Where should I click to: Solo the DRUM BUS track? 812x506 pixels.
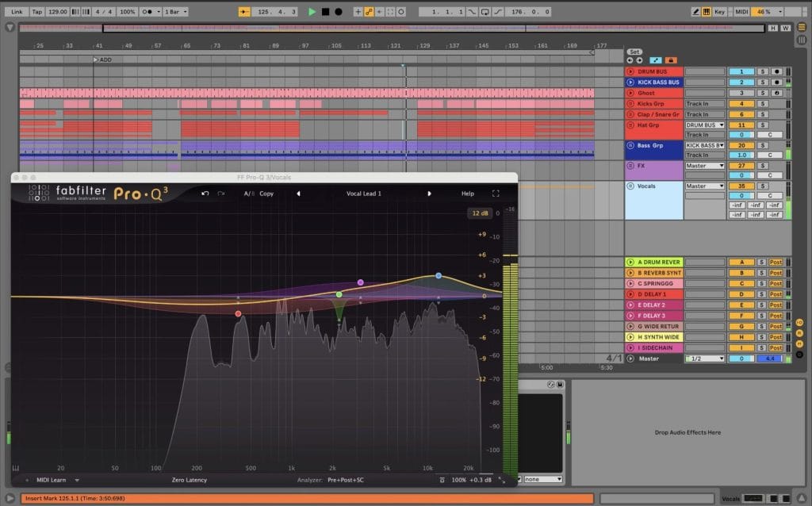click(x=762, y=71)
